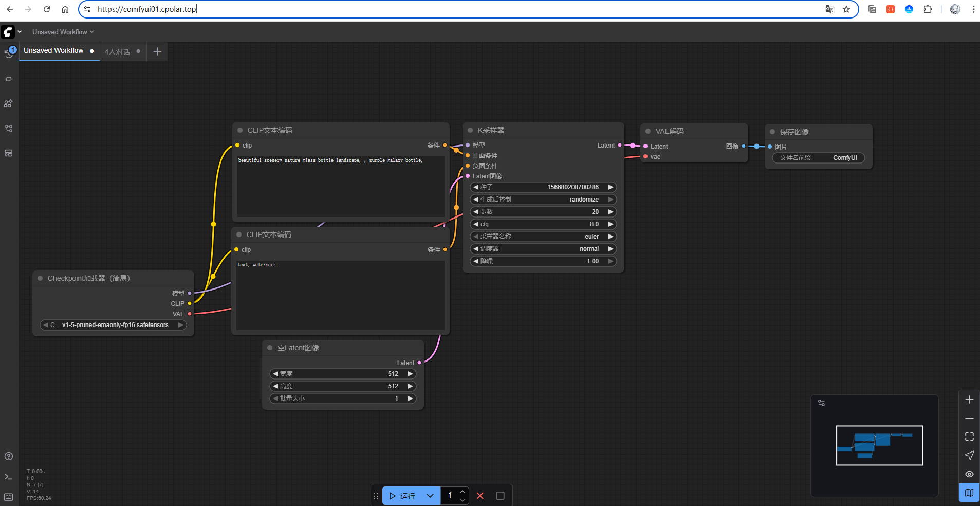Collapse the K采样器 node dot
This screenshot has height=506, width=980.
(x=470, y=130)
